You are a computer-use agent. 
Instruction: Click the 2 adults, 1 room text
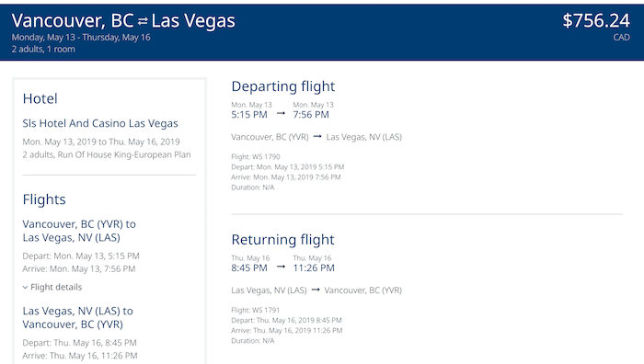(x=43, y=50)
